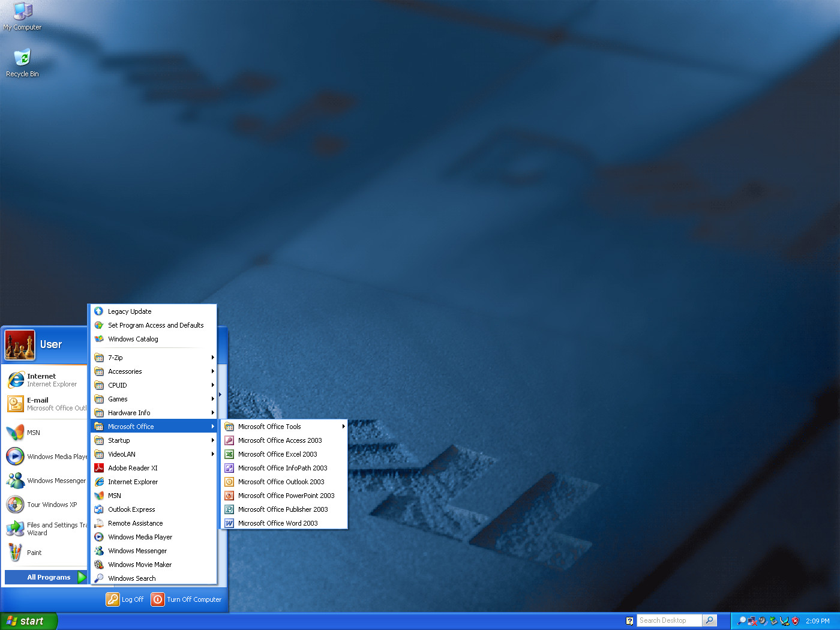Open Adobe Reader XI
This screenshot has height=630, width=840.
(x=154, y=468)
